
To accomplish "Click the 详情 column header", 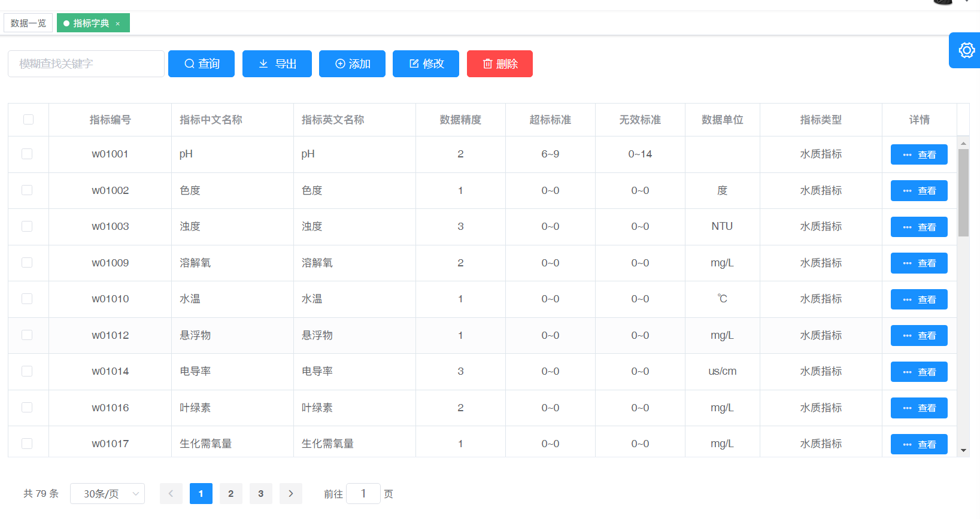I will tap(920, 120).
